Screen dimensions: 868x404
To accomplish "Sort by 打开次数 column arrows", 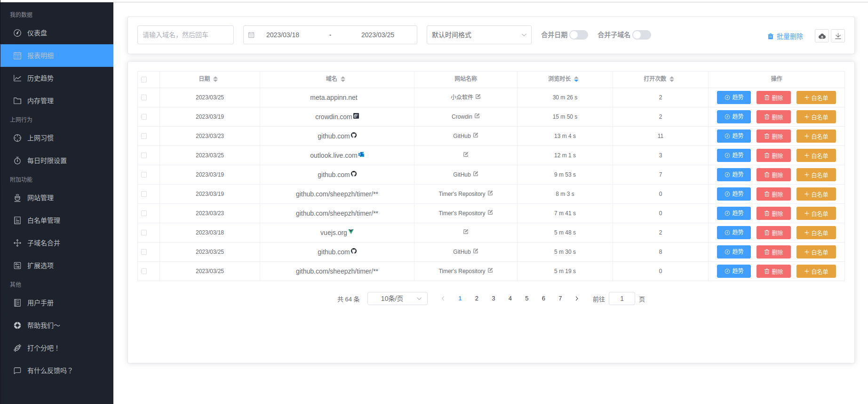I will (x=672, y=79).
